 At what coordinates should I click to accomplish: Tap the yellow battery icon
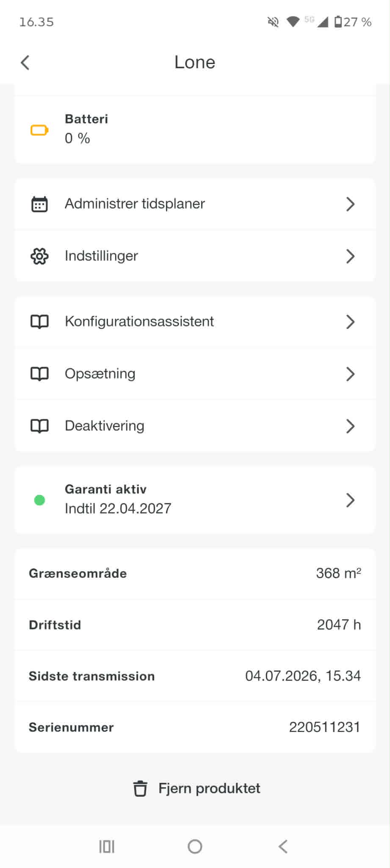click(39, 130)
